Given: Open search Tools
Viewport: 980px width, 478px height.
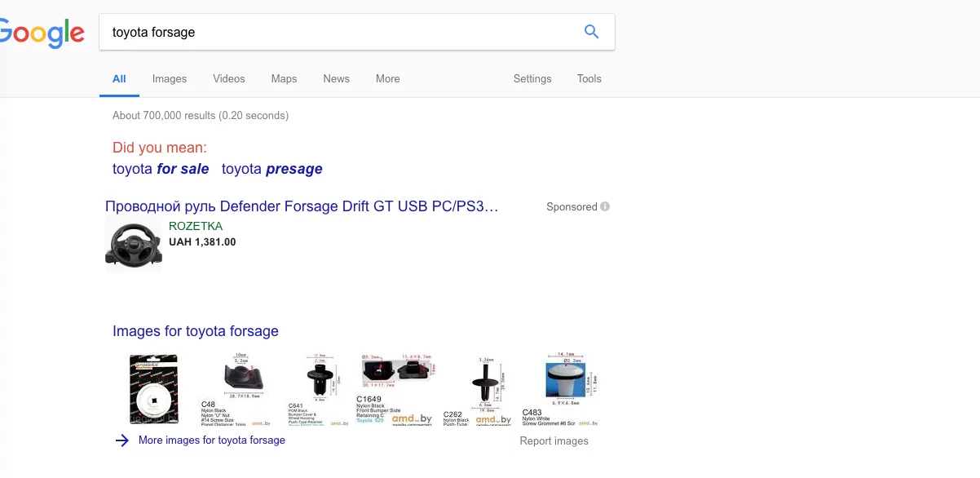Looking at the screenshot, I should pyautogui.click(x=589, y=79).
